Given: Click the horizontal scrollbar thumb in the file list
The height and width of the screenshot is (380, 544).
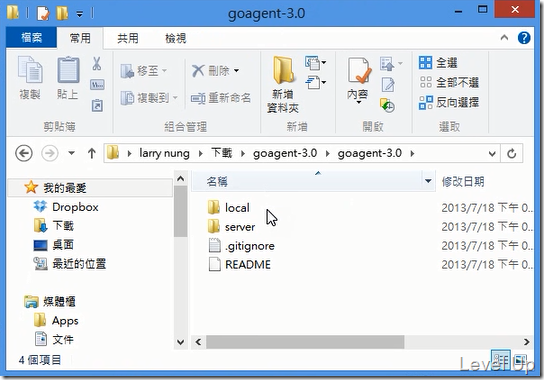Looking at the screenshot, I should pyautogui.click(x=305, y=342).
